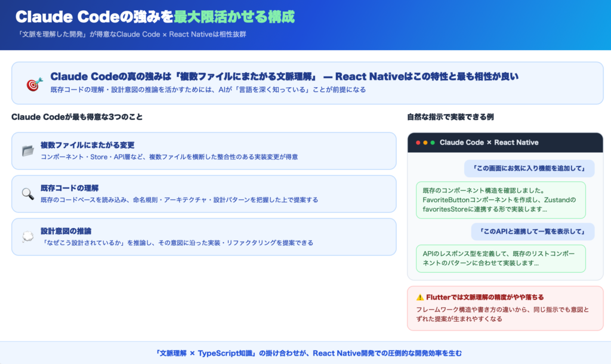Click the green 最大限活かせる構成 text in the header

[x=234, y=17]
